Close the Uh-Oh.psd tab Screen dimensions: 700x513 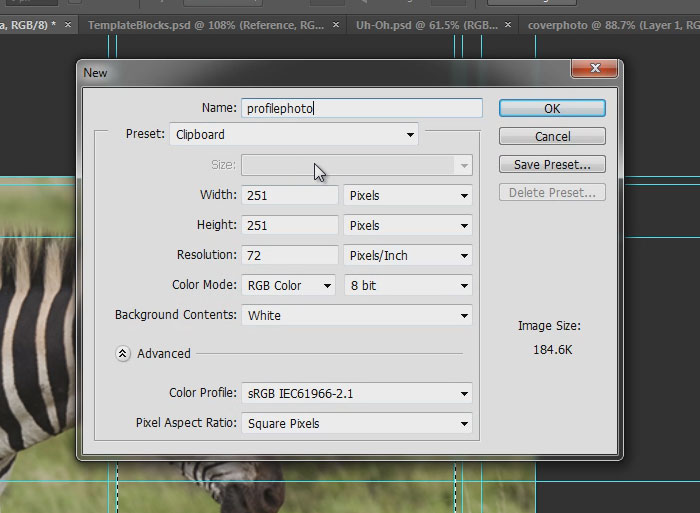[x=508, y=25]
